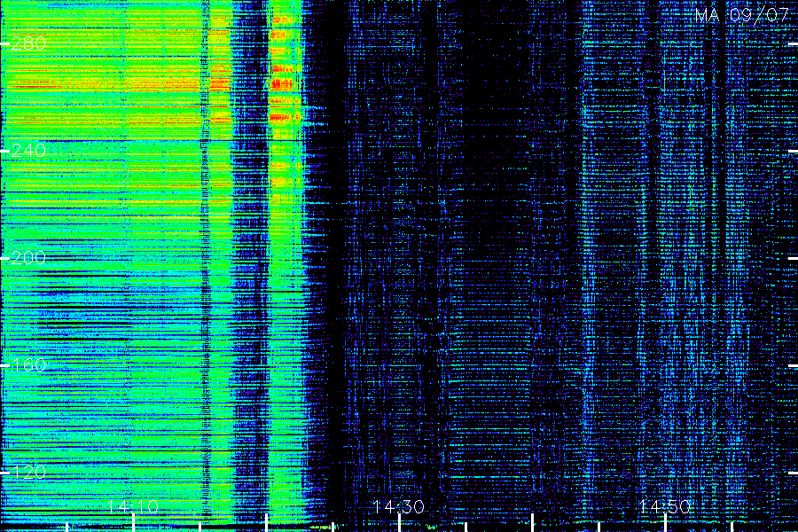798x532 pixels.
Task: Click the 14:10 time axis label
Action: (133, 506)
